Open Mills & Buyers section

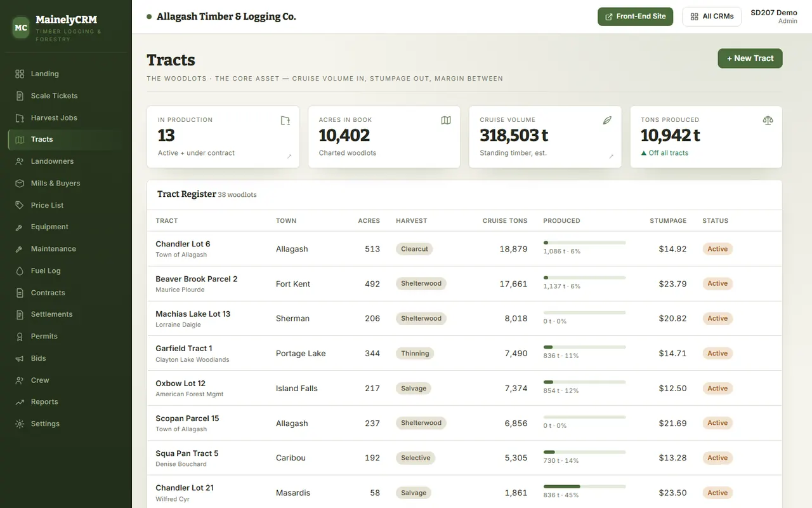66,184
